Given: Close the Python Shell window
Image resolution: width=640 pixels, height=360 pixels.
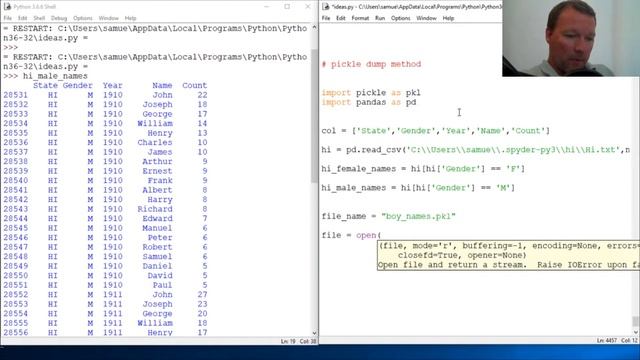Looking at the screenshot, I should coord(308,7).
